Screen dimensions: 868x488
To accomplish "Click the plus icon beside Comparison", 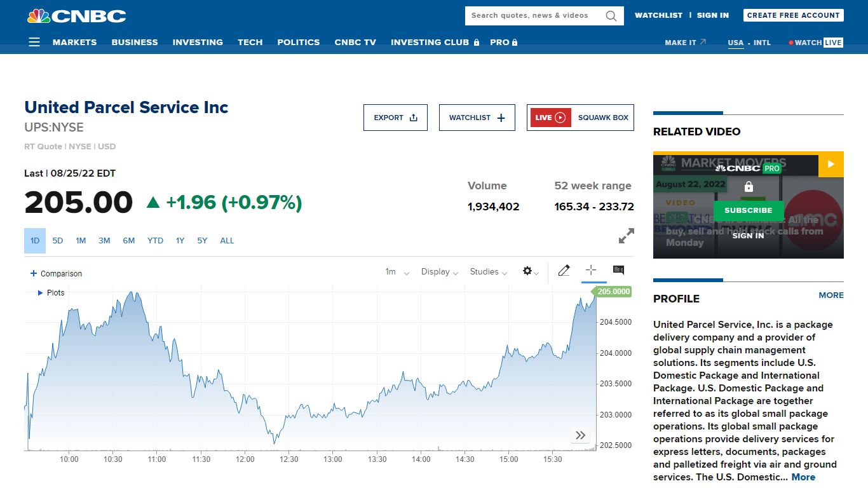I will pos(34,273).
